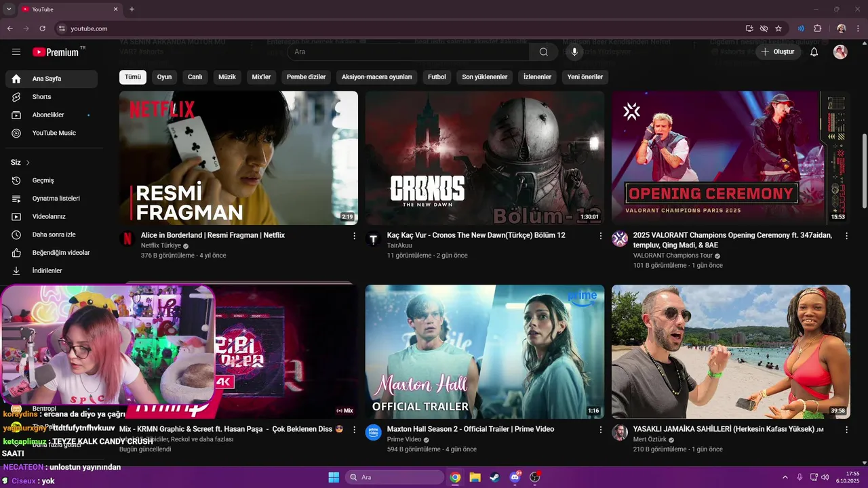Open the Cronos The New Dawn thumbnail
This screenshot has width=868, height=488.
(x=485, y=158)
